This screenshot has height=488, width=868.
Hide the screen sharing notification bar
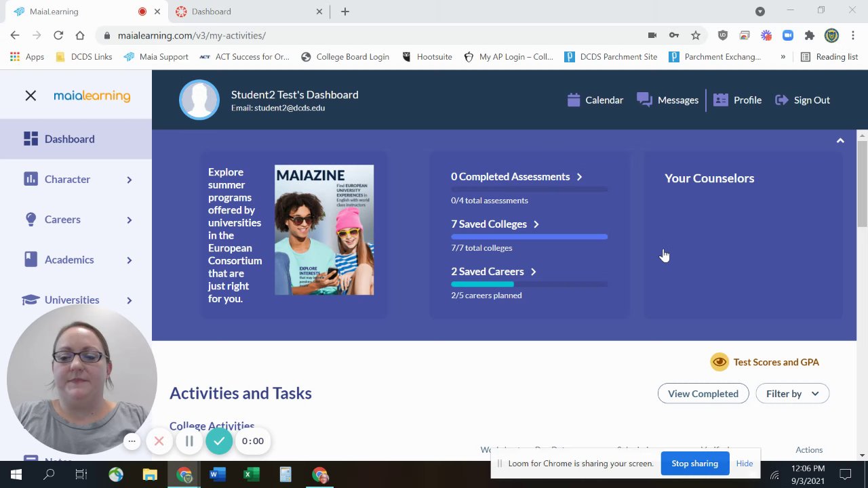click(745, 464)
